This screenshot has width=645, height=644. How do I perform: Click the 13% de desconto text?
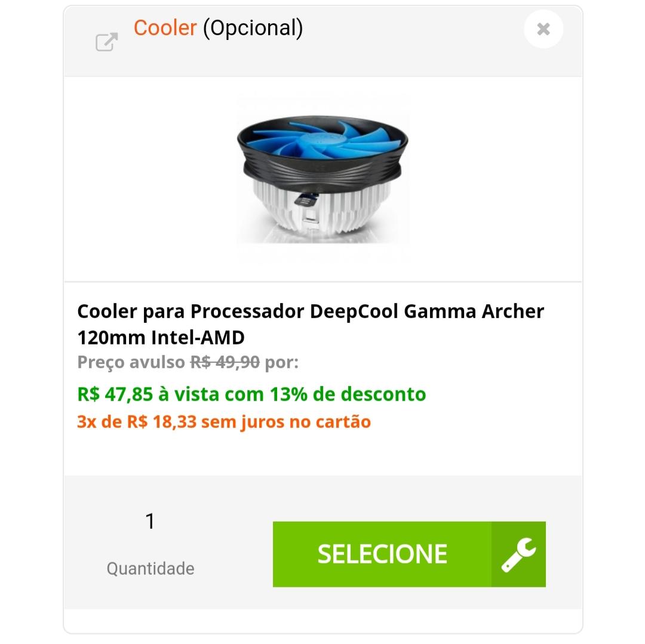coord(348,394)
